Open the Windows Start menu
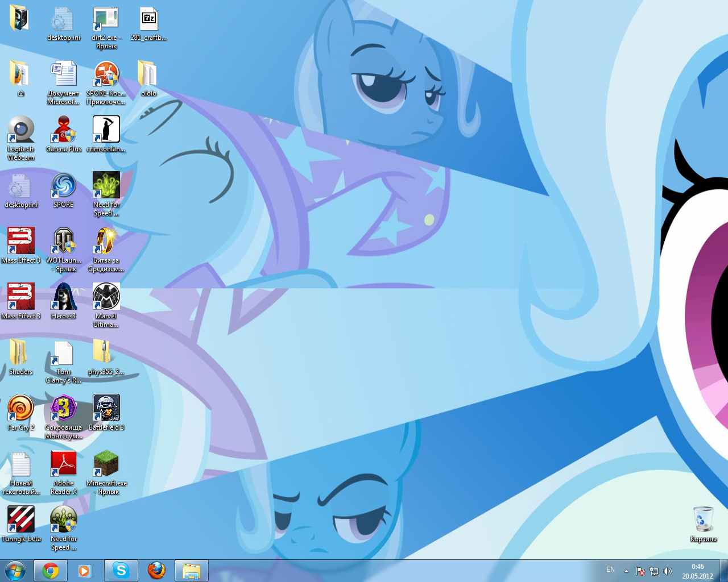728x582 pixels. point(15,571)
